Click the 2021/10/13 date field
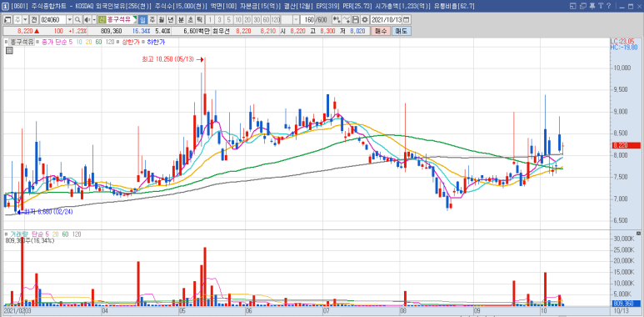Viewport: 644px width, 317px height. pyautogui.click(x=387, y=20)
